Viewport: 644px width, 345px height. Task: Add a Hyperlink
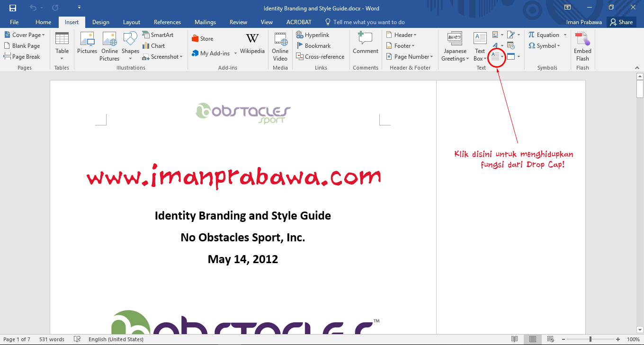coord(313,35)
